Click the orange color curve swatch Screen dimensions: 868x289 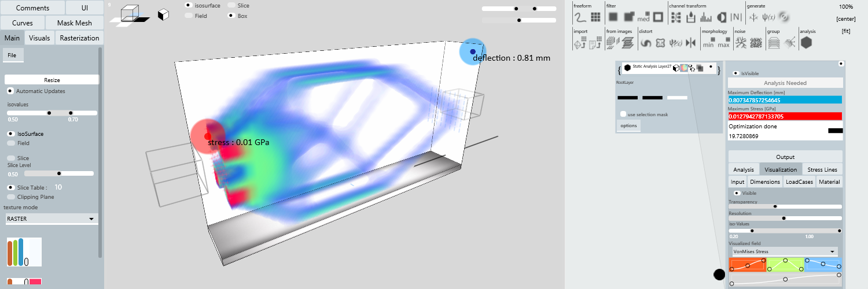tap(748, 265)
